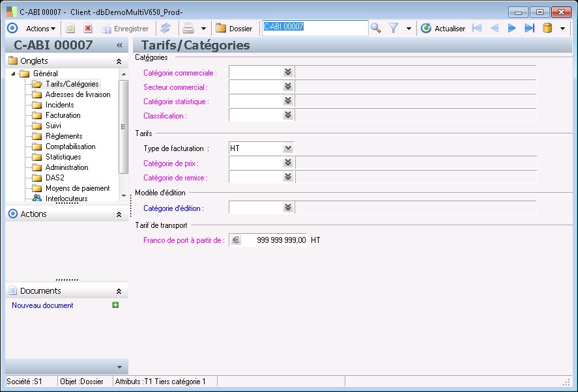Click the bottom panel down arrow
The width and height of the screenshot is (578, 392).
(119, 367)
